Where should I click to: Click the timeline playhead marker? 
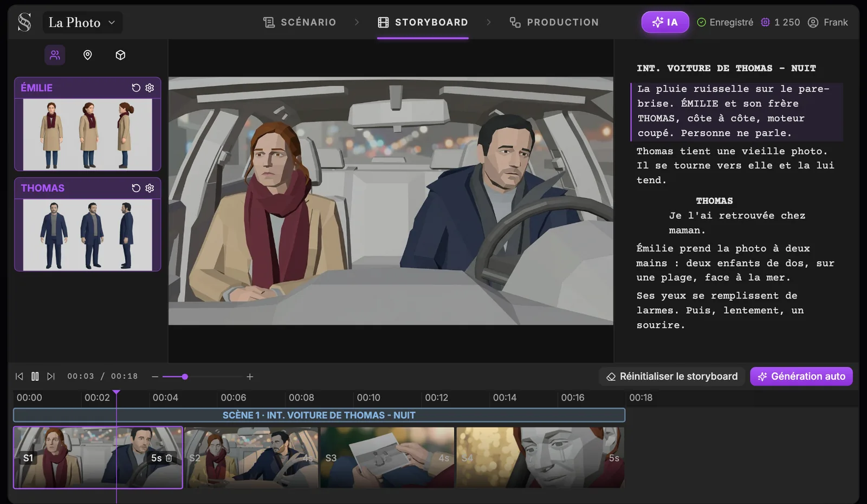tap(117, 392)
